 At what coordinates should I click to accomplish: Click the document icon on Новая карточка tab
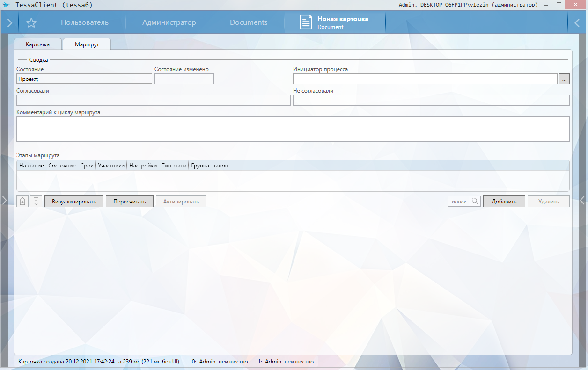click(306, 22)
